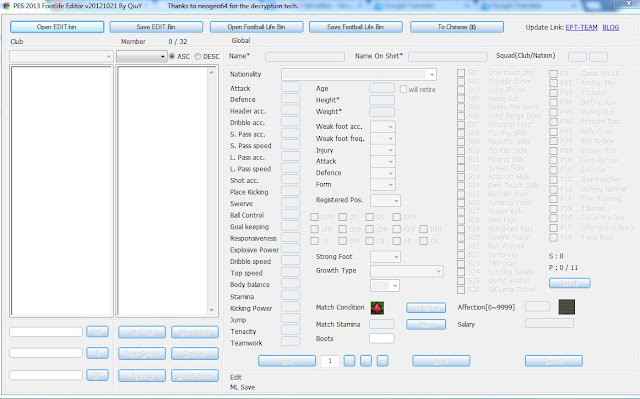This screenshot has height=399, width=640.
Task: Check P08 Box to Box style
Action: point(553,141)
